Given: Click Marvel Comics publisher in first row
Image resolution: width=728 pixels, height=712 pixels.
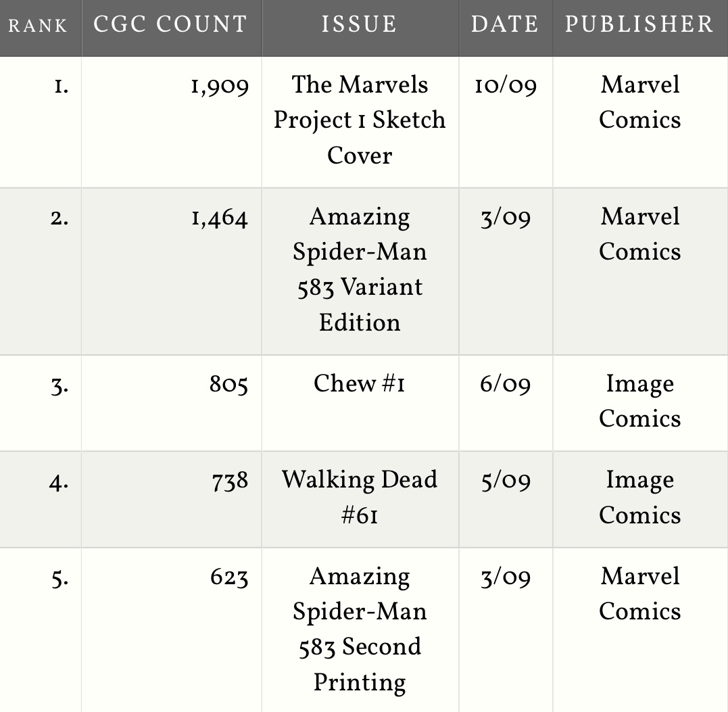Looking at the screenshot, I should coord(639,102).
